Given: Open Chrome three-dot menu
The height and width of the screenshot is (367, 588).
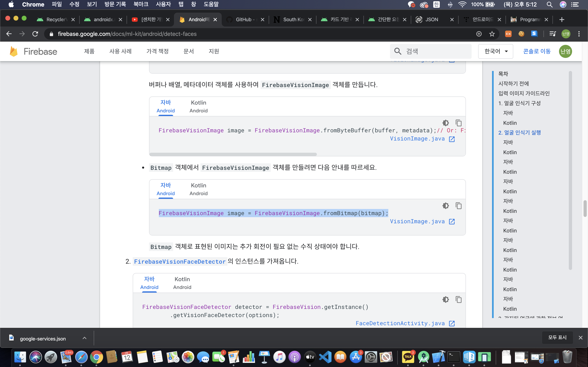Looking at the screenshot, I should tap(579, 34).
